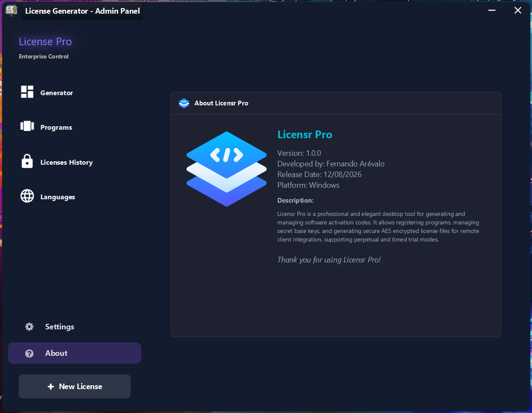Click 'Developed by: Fernando Arévalo' text
Image resolution: width=532 pixels, height=413 pixels.
point(331,164)
